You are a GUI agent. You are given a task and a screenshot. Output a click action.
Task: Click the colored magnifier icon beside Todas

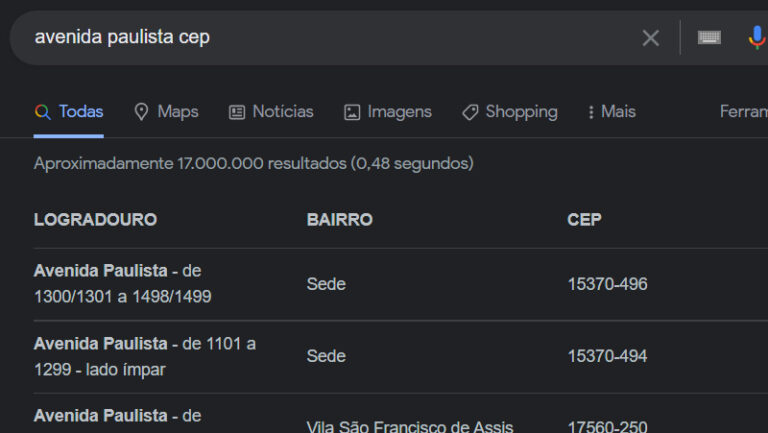(42, 112)
